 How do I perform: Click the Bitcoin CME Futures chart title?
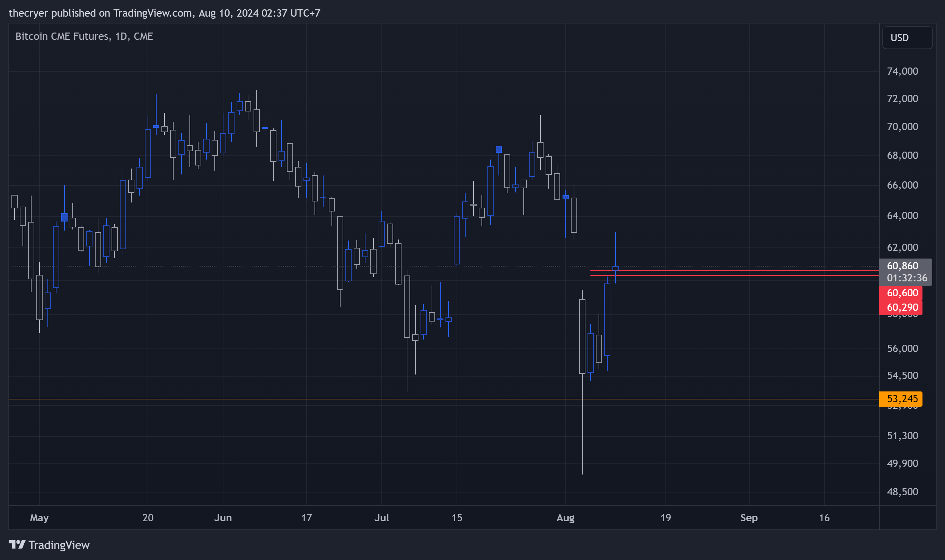[84, 36]
